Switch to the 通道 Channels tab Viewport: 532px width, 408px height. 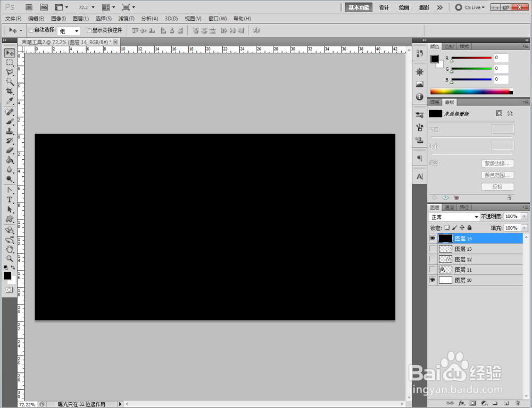pos(449,207)
